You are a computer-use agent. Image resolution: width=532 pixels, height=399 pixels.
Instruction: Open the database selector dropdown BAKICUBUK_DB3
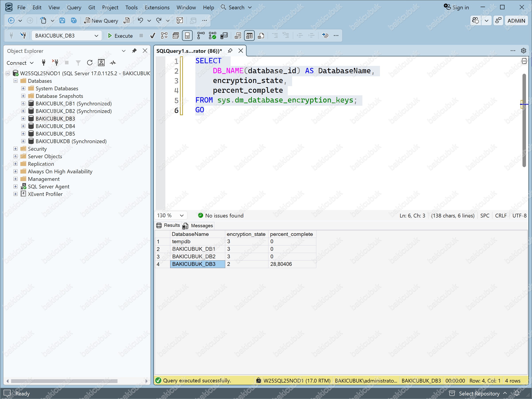pos(67,36)
